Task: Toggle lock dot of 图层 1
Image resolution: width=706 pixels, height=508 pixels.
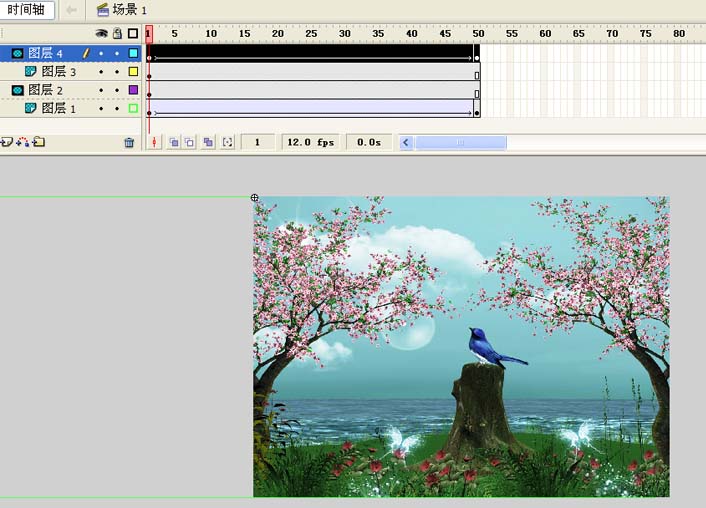Action: tap(117, 109)
